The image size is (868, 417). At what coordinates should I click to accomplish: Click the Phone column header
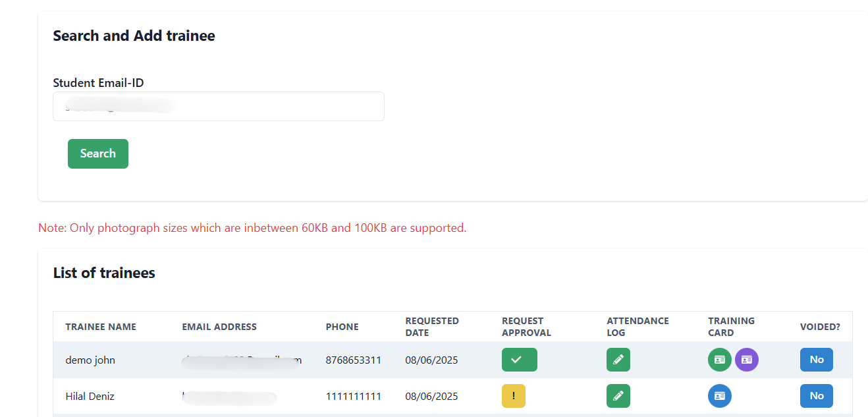[x=342, y=327]
